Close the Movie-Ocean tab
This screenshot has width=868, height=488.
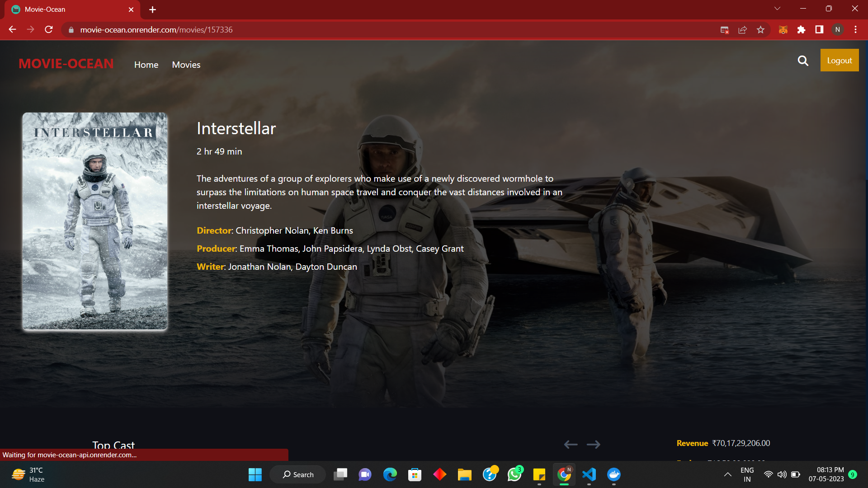[x=131, y=9]
